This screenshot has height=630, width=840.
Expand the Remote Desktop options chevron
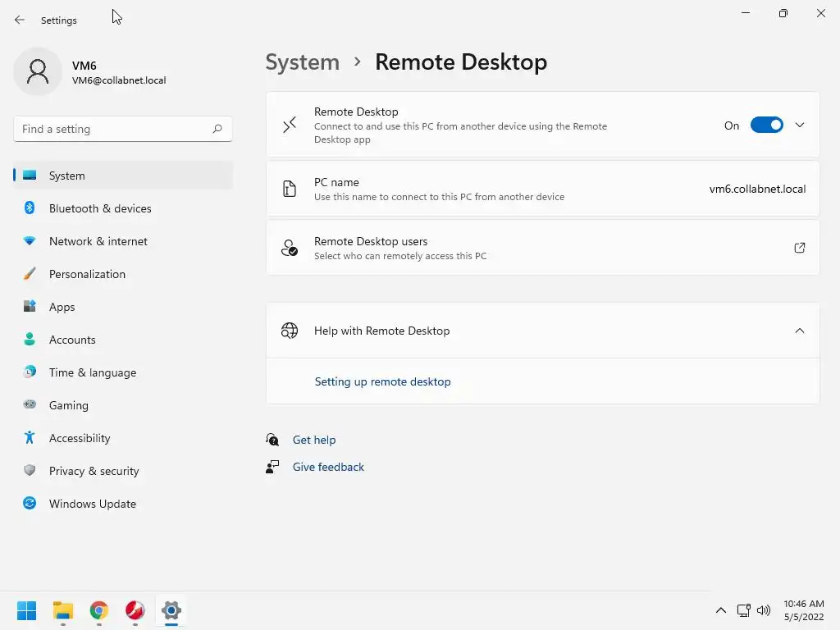click(x=800, y=126)
